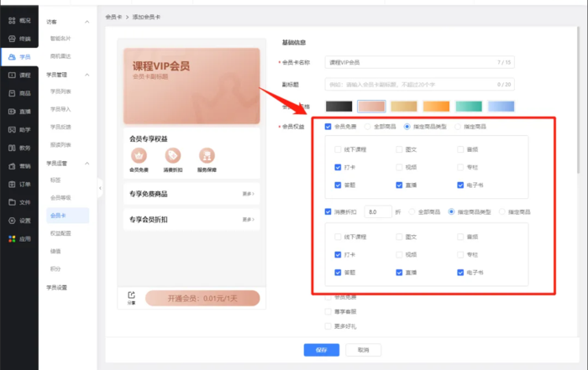Uncheck the 会员免费 benefit checkbox
Viewport: 588px width, 370px height.
coord(328,127)
